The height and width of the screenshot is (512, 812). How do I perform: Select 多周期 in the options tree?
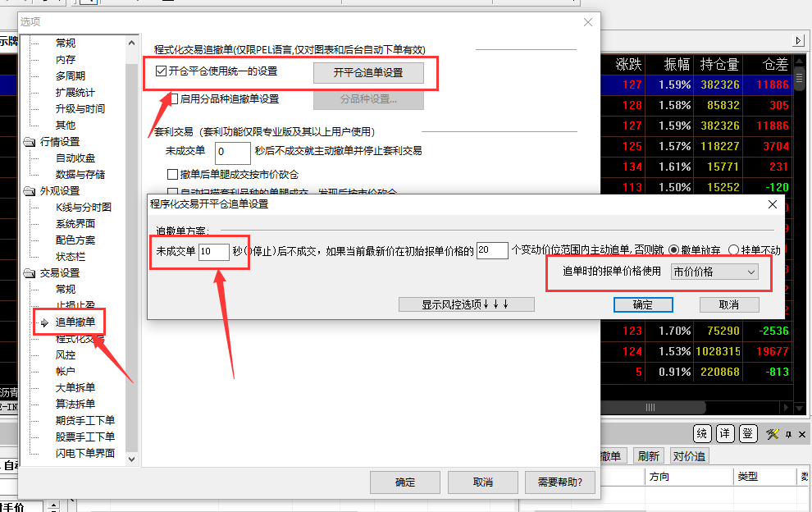point(71,76)
